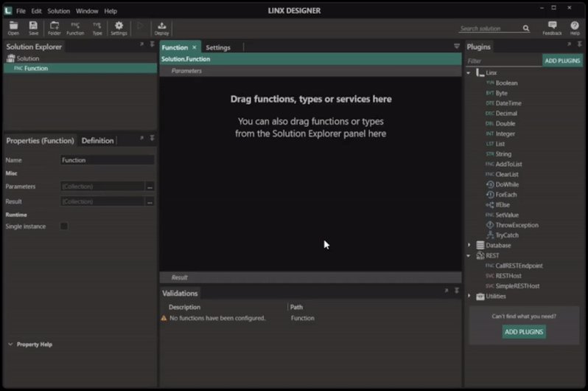This screenshot has height=391, width=588.
Task: Open the Result collection editor ellipsis
Action: (x=150, y=201)
